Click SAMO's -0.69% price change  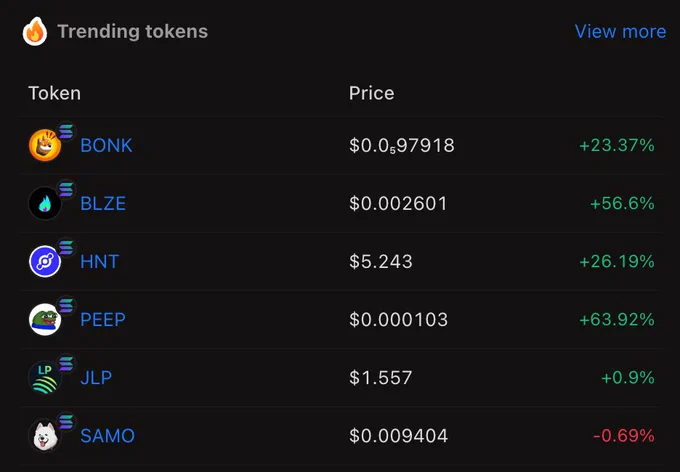pos(624,436)
